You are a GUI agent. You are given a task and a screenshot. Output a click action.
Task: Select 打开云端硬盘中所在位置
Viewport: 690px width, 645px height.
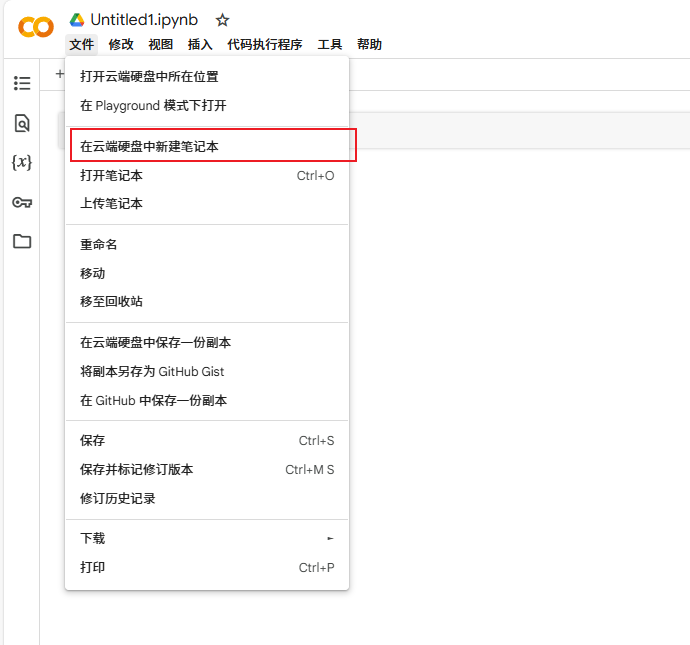click(x=207, y=77)
